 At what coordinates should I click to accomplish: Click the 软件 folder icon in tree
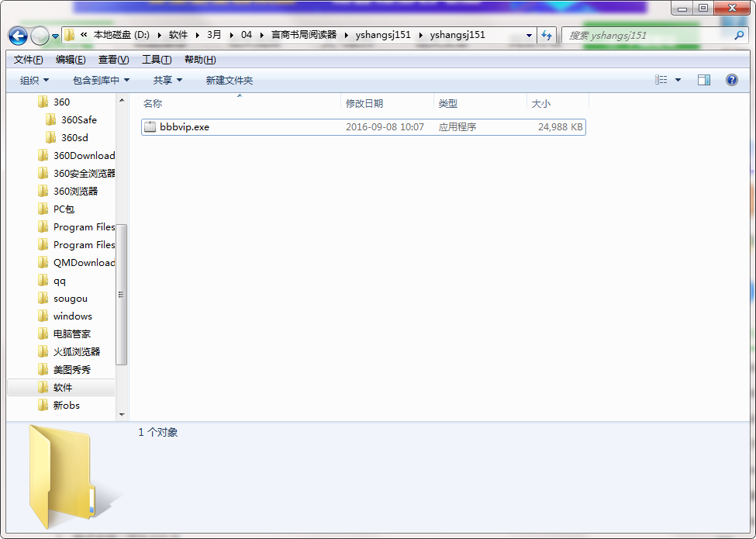point(43,387)
